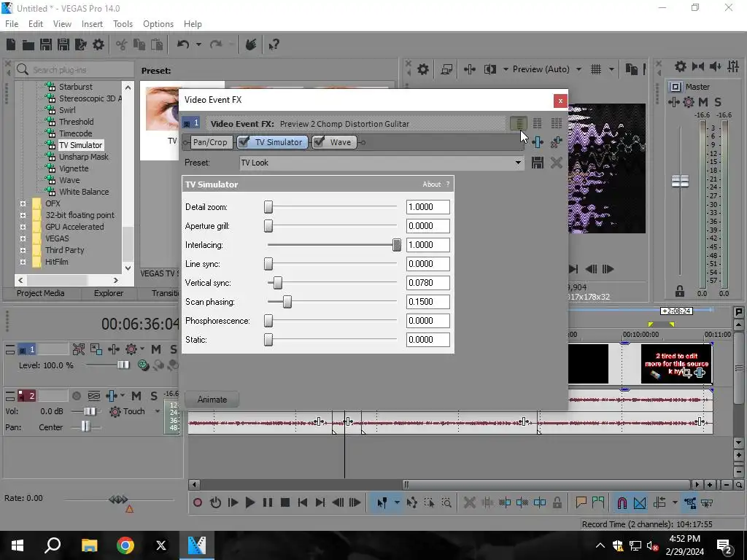747x560 pixels.
Task: Click the Search plug-ins field
Action: (74, 70)
